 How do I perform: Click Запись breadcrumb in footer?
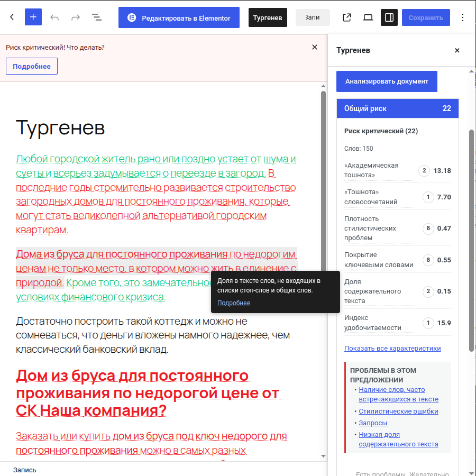click(24, 470)
